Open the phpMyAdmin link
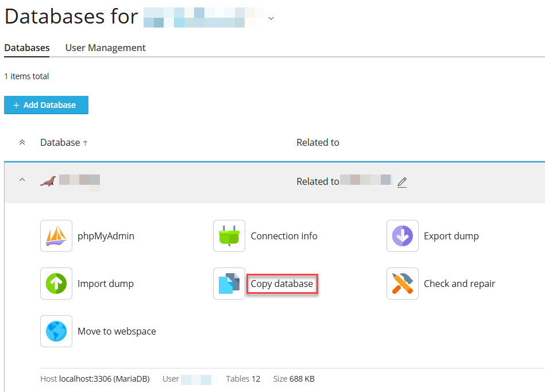Screen dimensions: 545x392 (106, 236)
